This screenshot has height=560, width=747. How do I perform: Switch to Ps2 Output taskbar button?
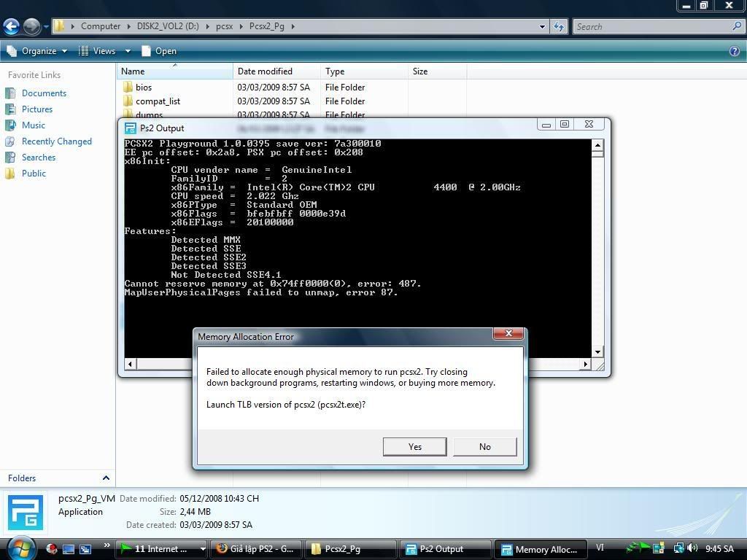(x=445, y=549)
